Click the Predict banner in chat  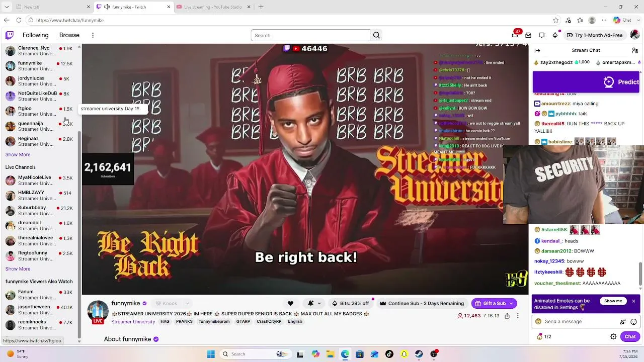(586, 82)
